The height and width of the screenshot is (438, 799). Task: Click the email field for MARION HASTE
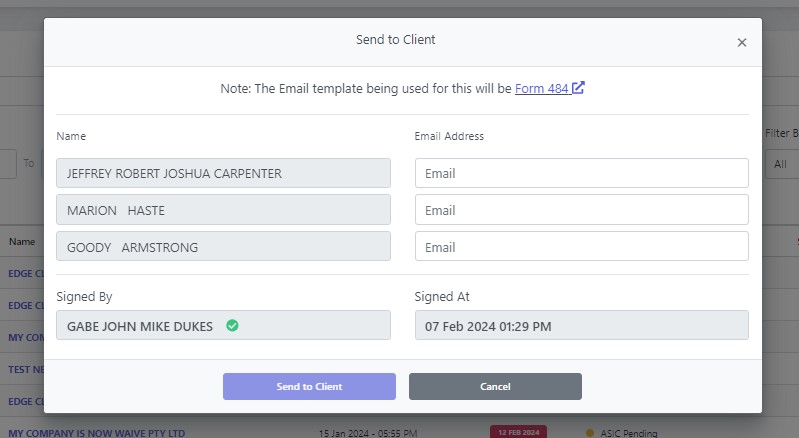[581, 210]
